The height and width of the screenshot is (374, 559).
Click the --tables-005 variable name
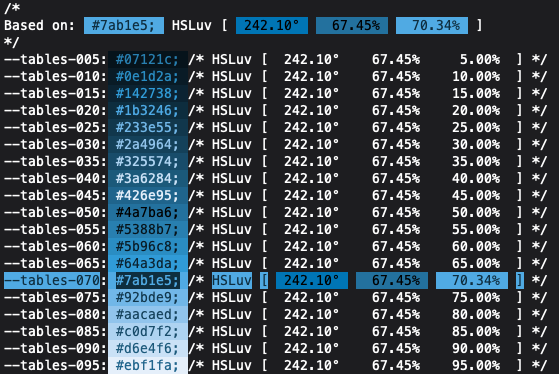pos(52,60)
